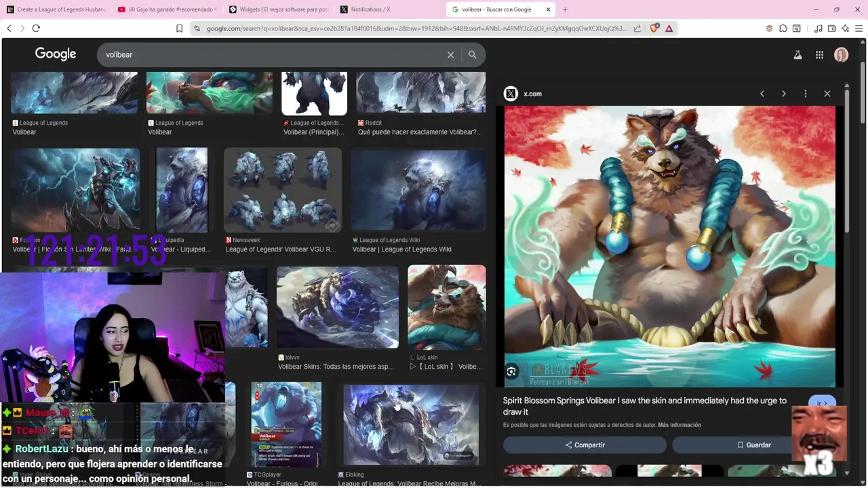
Task: Open the Fandom Volibear lightning thumbnail
Action: pyautogui.click(x=75, y=190)
